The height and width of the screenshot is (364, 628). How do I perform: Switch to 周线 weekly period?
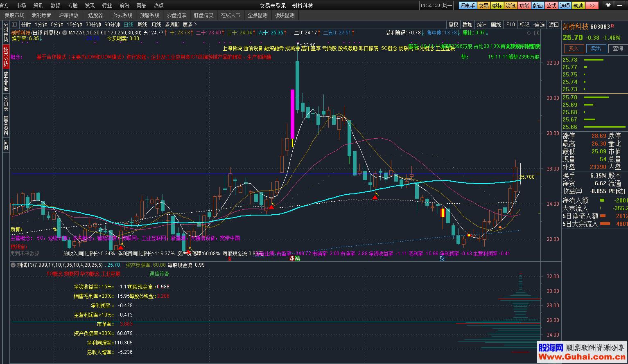coord(142,25)
